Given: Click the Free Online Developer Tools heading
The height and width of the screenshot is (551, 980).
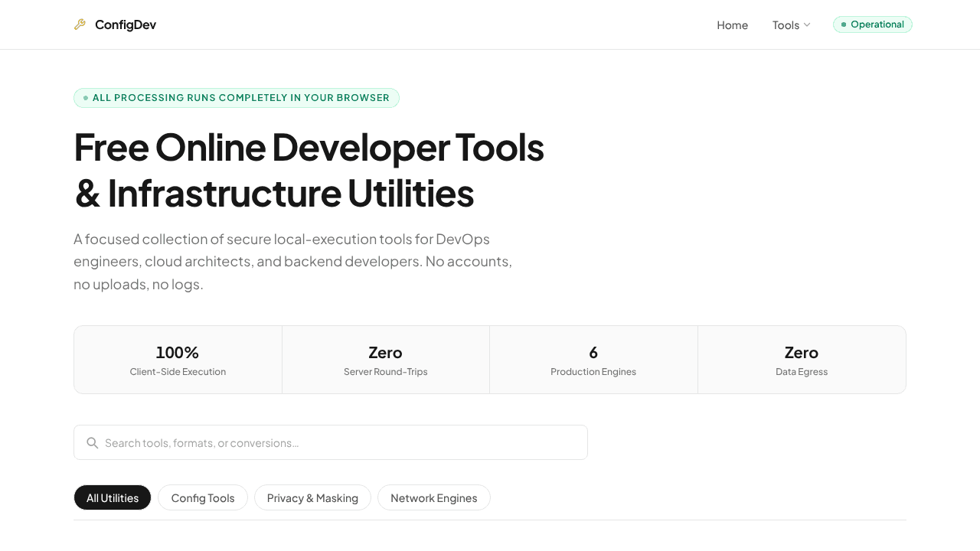Looking at the screenshot, I should (309, 170).
